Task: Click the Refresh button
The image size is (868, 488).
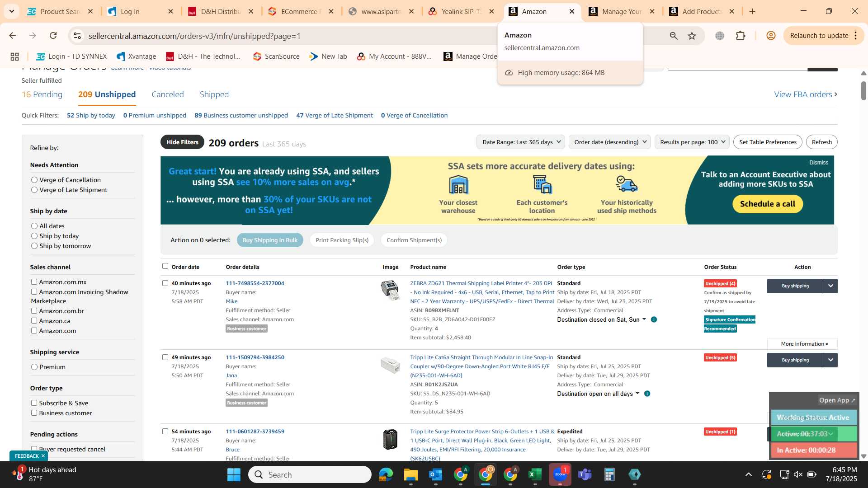Action: tap(821, 142)
